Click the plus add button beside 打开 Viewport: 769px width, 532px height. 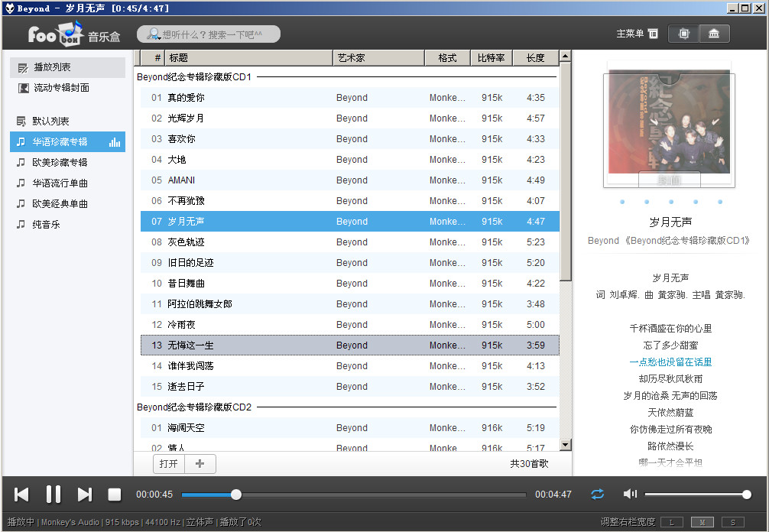pyautogui.click(x=200, y=464)
